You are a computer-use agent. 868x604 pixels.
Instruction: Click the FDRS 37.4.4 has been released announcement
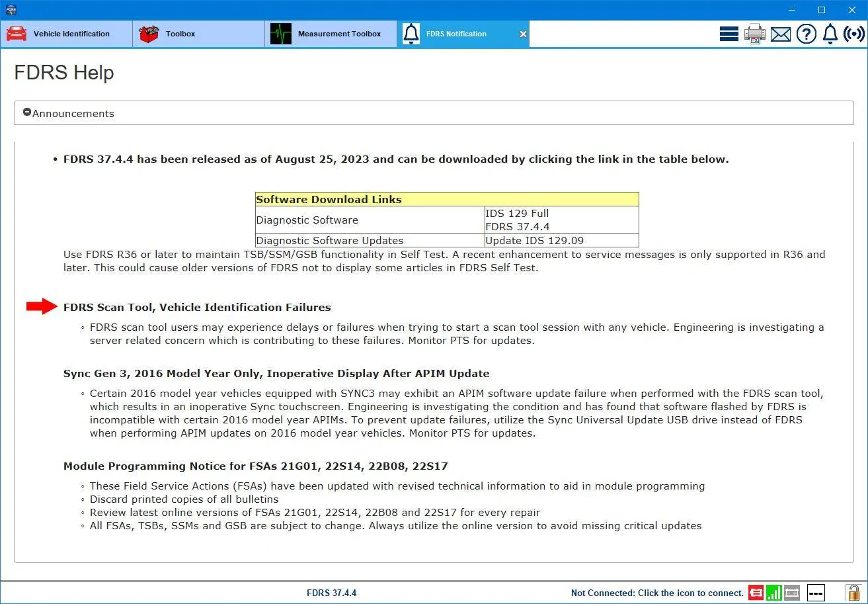(x=396, y=159)
